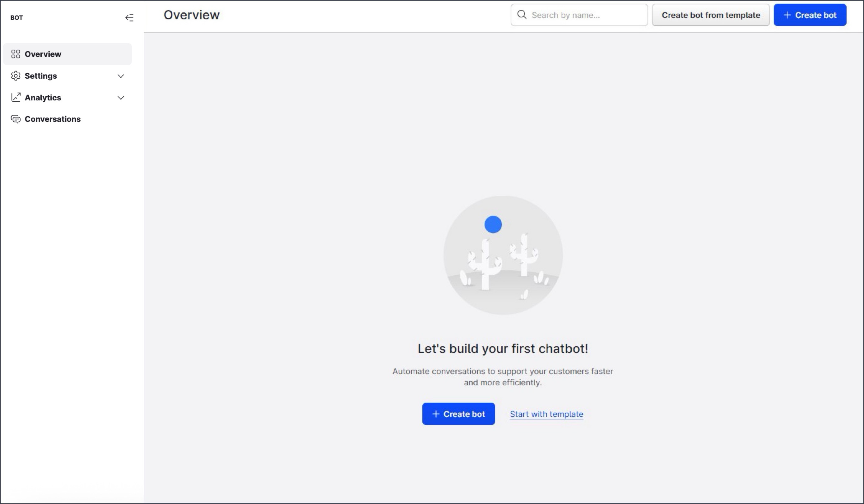864x504 pixels.
Task: Expand the Settings section
Action: point(121,76)
